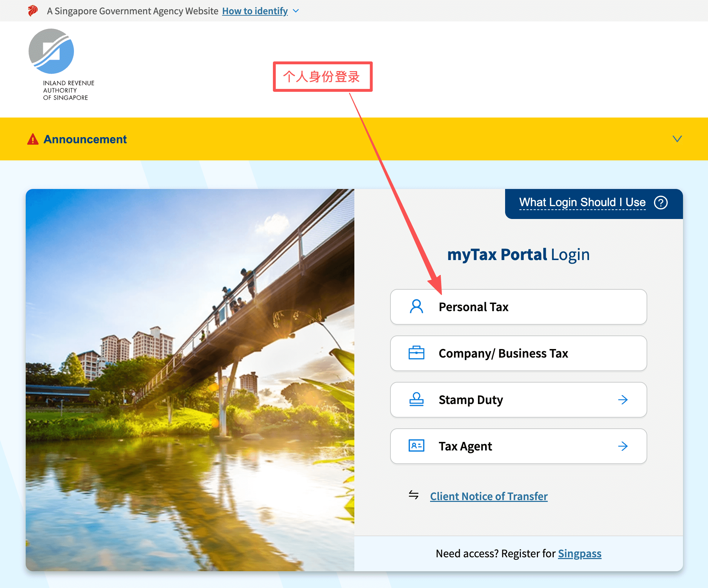Click the arrow on Tax Agent row
Viewport: 708px width, 588px height.
click(623, 446)
